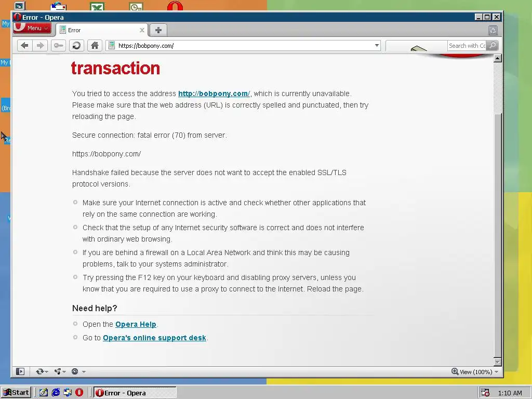This screenshot has width=532, height=399.
Task: Click the Opera desktop icon behind window
Action: click(x=175, y=6)
